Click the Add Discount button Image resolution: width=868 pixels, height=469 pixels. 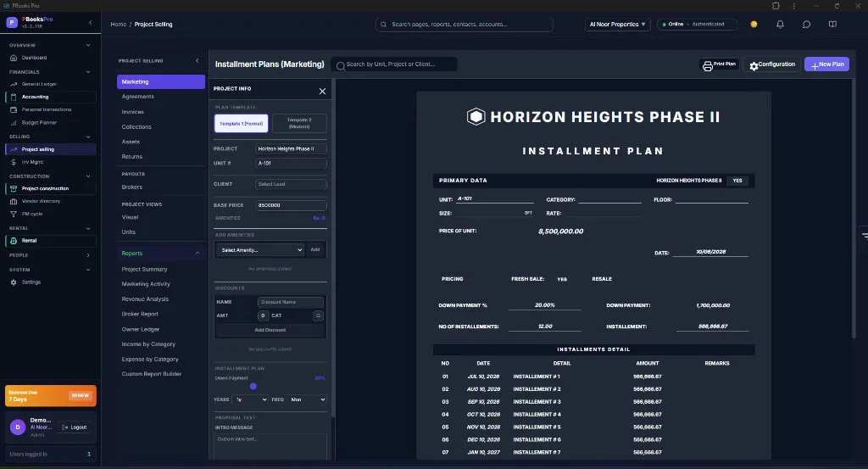pyautogui.click(x=270, y=330)
